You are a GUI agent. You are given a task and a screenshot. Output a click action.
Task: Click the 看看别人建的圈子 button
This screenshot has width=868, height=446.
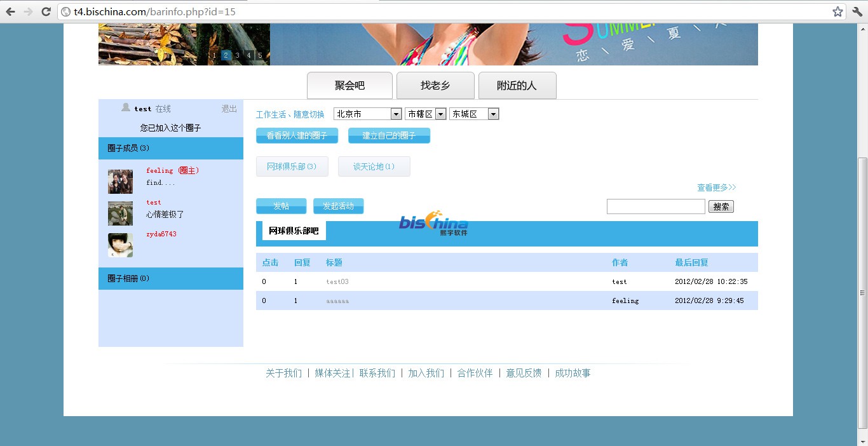click(x=297, y=135)
